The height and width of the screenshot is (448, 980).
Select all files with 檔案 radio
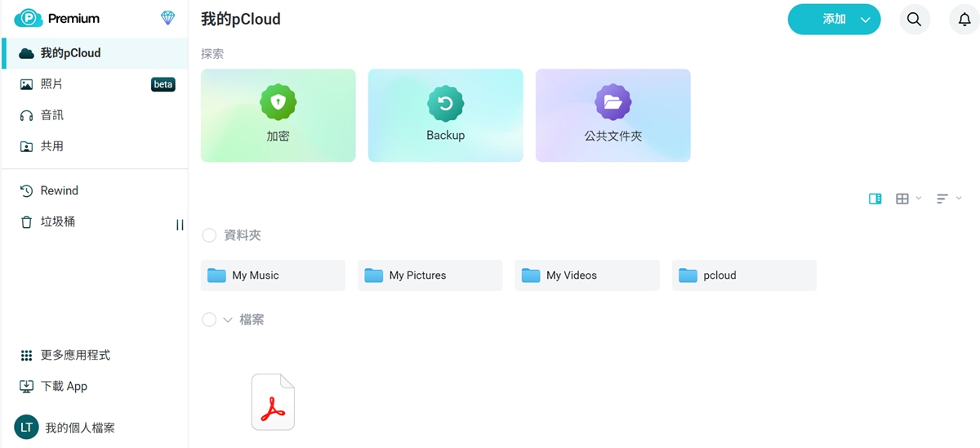point(209,320)
